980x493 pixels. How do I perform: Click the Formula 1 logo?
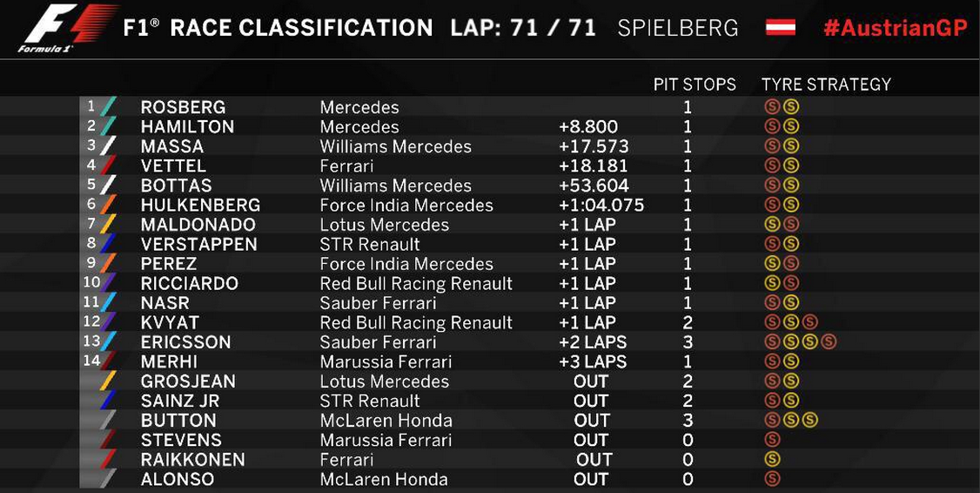[70, 29]
